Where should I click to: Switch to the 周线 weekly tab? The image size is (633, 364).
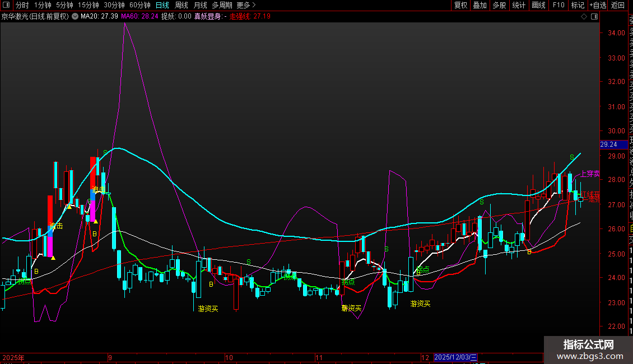[x=181, y=5]
